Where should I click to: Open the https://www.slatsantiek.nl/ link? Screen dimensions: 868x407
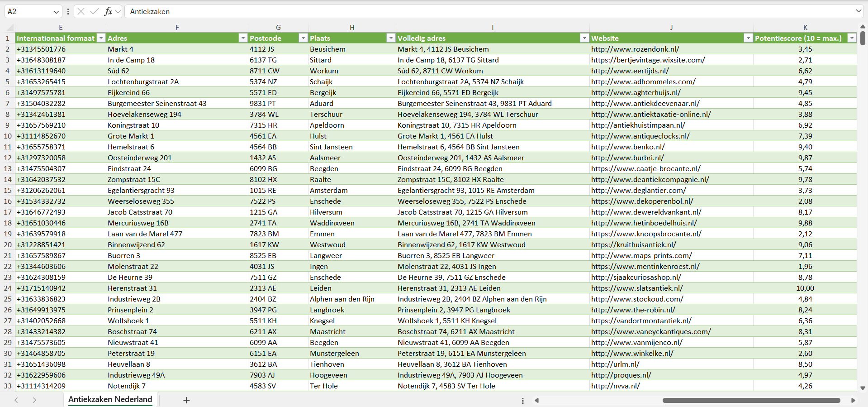click(x=636, y=288)
